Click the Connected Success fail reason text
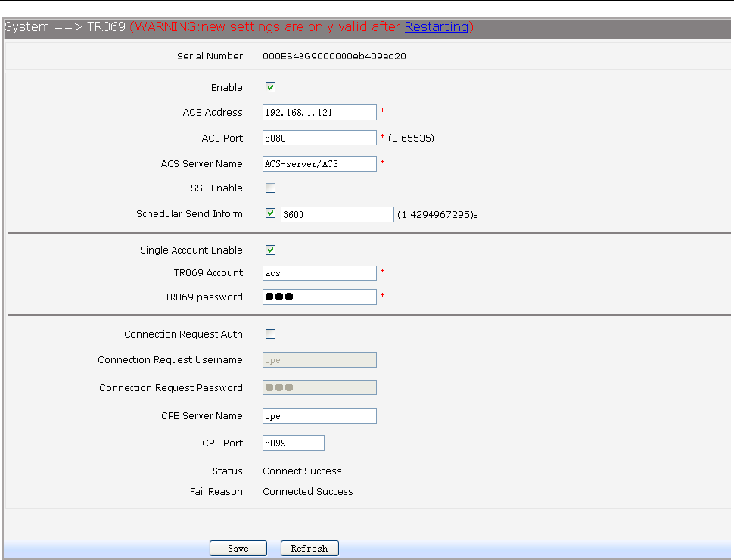The height and width of the screenshot is (560, 734). tap(307, 492)
